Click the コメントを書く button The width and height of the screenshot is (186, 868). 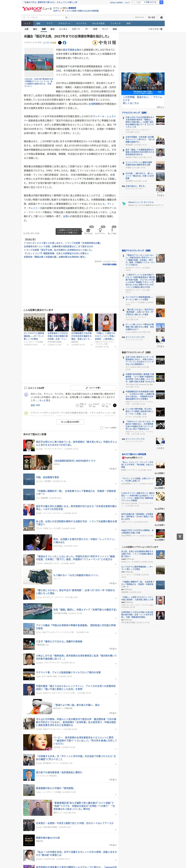(x=93, y=388)
